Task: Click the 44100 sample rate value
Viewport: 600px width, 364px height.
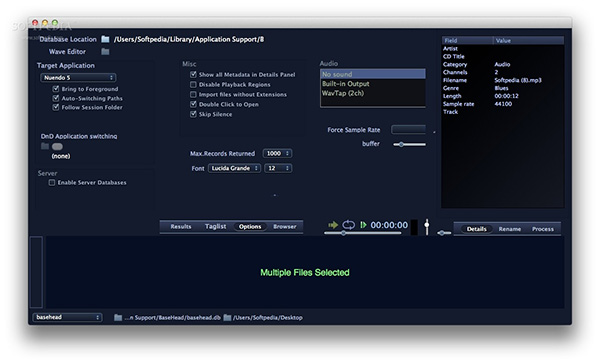Action: coord(503,104)
